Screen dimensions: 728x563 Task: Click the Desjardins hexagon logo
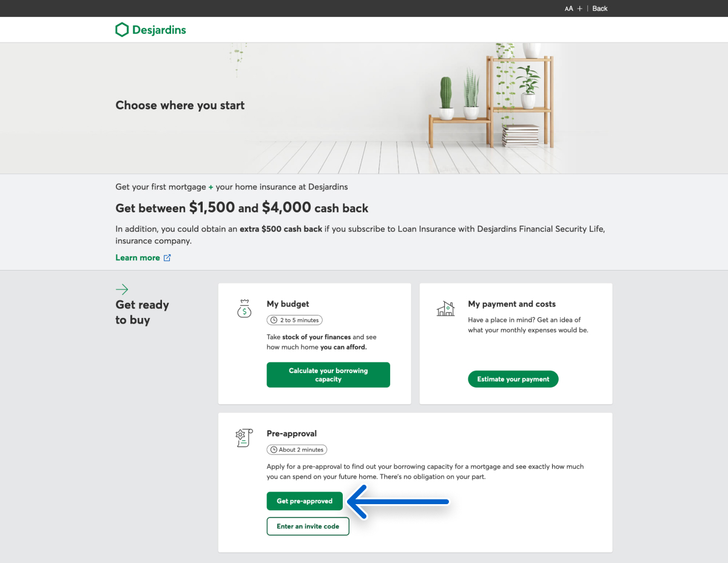coord(122,30)
